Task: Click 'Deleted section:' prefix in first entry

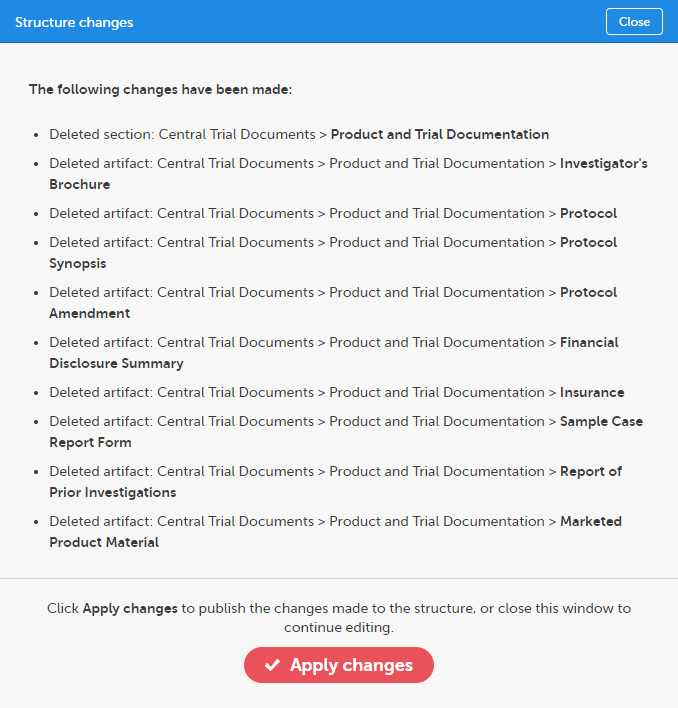Action: pyautogui.click(x=101, y=134)
